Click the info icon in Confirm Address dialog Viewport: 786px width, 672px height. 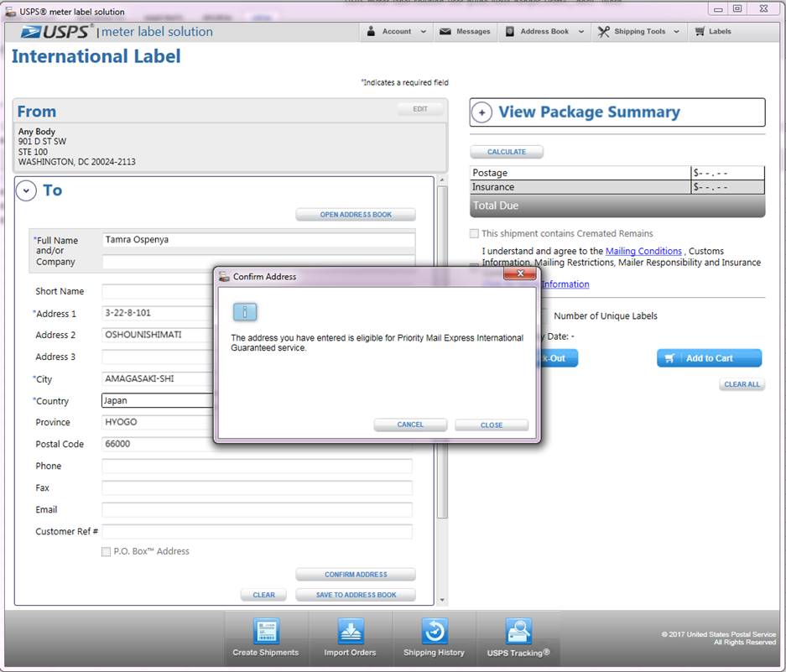[x=244, y=312]
